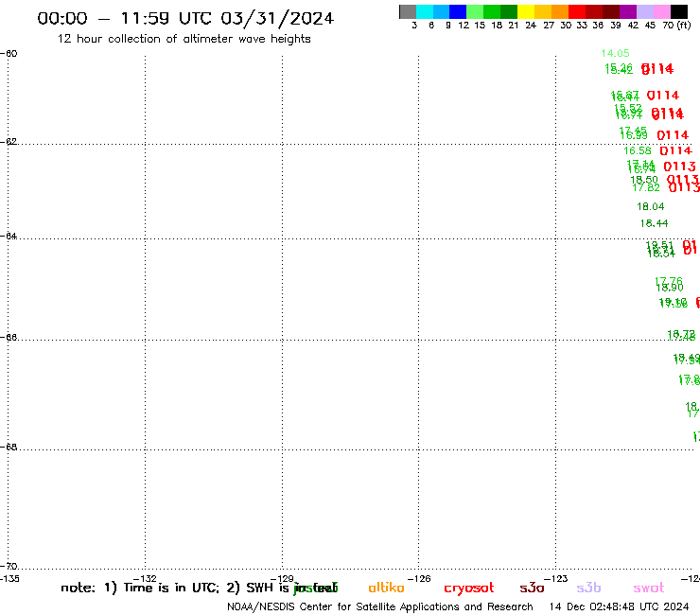This screenshot has width=700, height=615.
Task: Click the cyan swatch ending at 6 ft
Action: 425,11
